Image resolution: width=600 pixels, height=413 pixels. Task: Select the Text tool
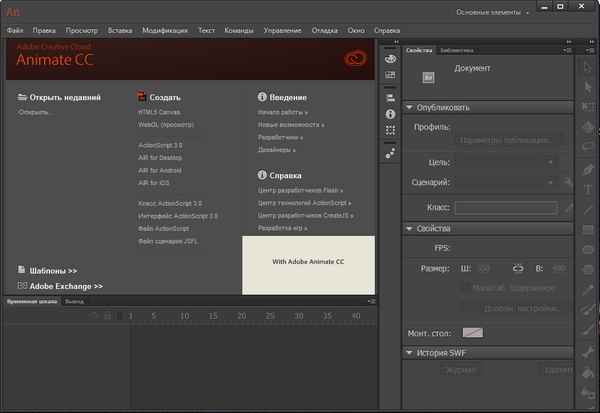[x=588, y=189]
